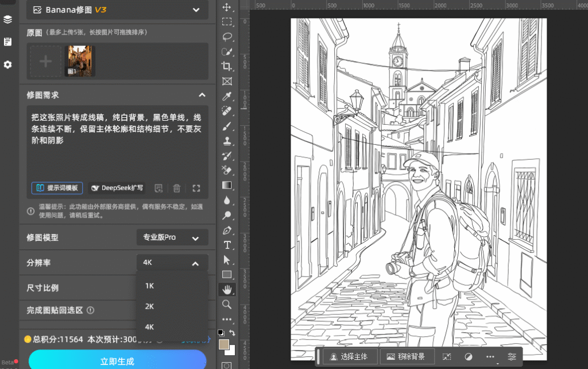Click the plus box to add an image
Image resolution: width=588 pixels, height=369 pixels.
46,61
